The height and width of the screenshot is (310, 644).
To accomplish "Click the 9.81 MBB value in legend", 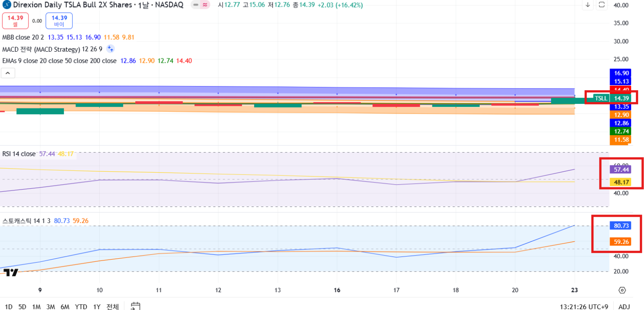I will [128, 37].
